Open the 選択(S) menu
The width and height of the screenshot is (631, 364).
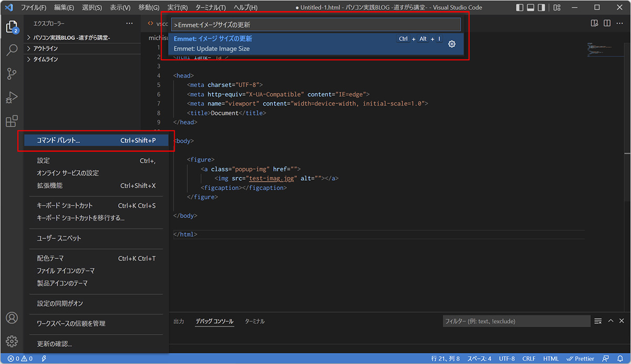92,7
